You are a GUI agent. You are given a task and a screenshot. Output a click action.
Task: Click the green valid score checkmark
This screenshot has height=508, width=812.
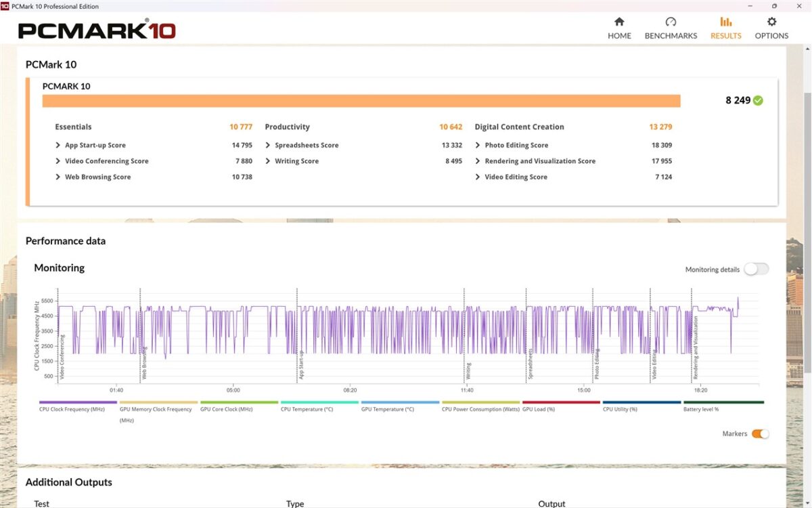(758, 100)
